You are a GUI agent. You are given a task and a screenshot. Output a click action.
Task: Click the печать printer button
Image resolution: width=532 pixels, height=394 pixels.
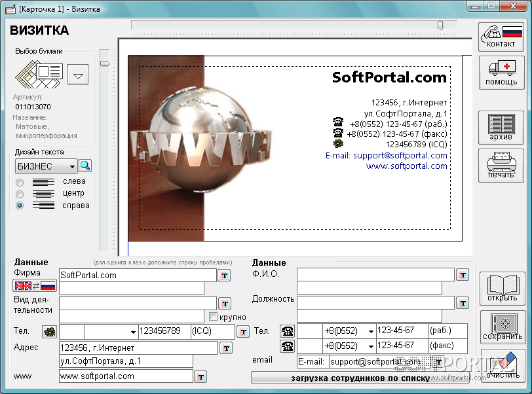click(x=501, y=166)
